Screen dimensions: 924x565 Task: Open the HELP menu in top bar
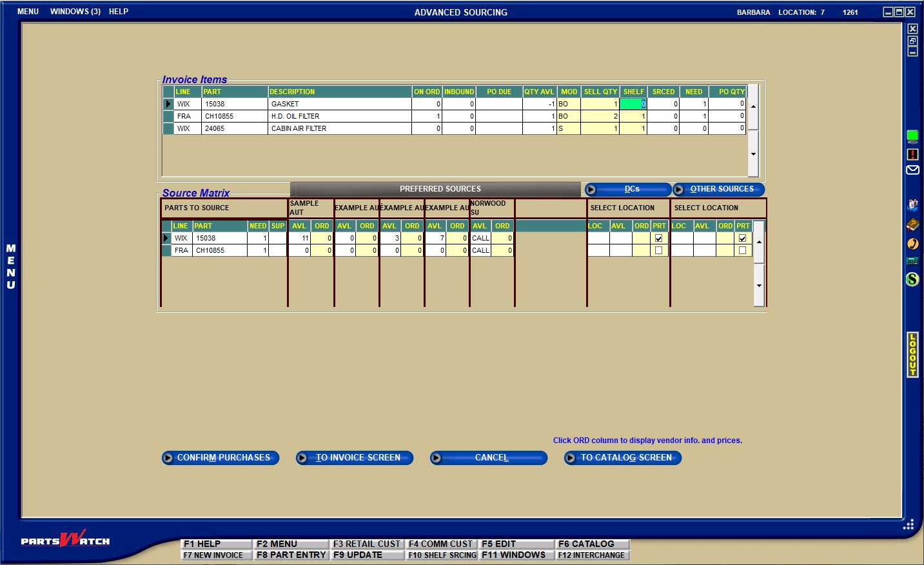point(119,12)
